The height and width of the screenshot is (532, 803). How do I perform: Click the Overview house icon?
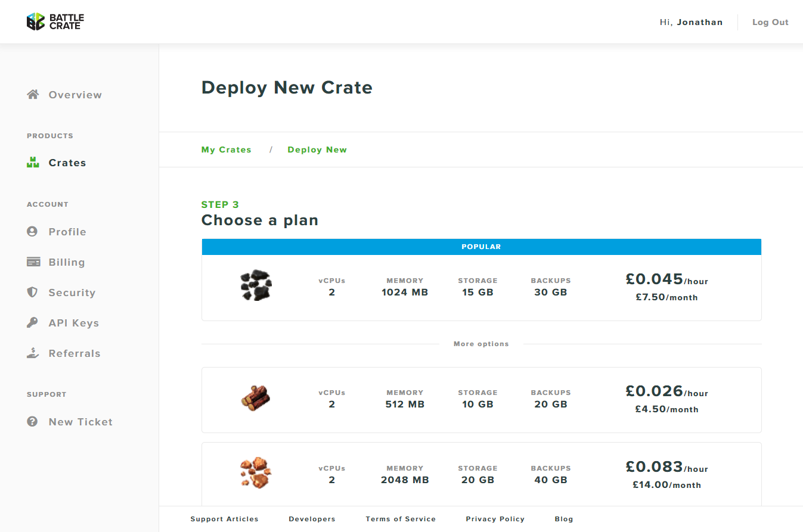coord(33,94)
